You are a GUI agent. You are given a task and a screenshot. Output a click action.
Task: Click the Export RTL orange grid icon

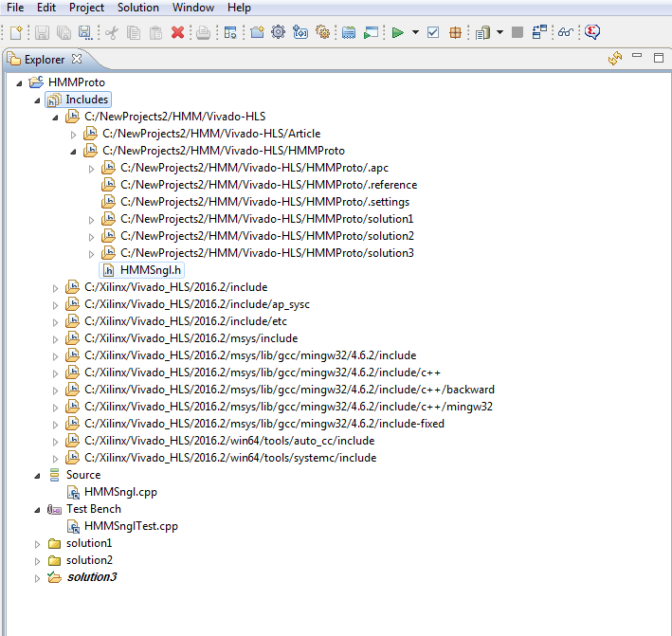pyautogui.click(x=455, y=32)
